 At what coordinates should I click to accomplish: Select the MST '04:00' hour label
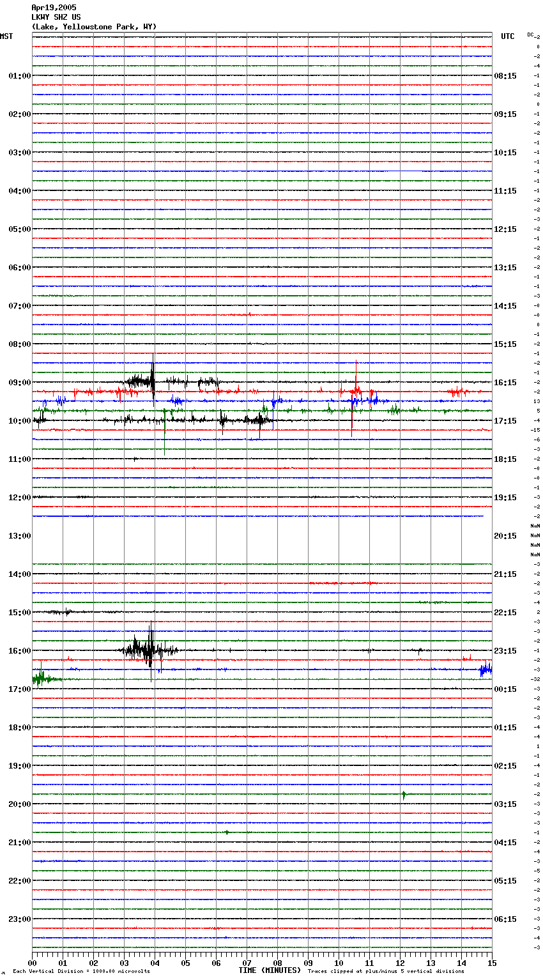(x=20, y=191)
